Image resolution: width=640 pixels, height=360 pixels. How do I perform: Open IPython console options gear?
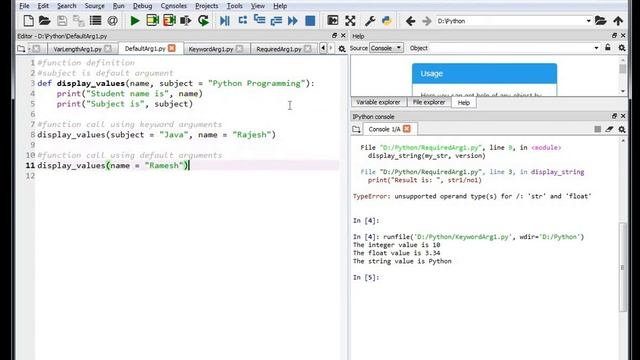click(x=622, y=129)
